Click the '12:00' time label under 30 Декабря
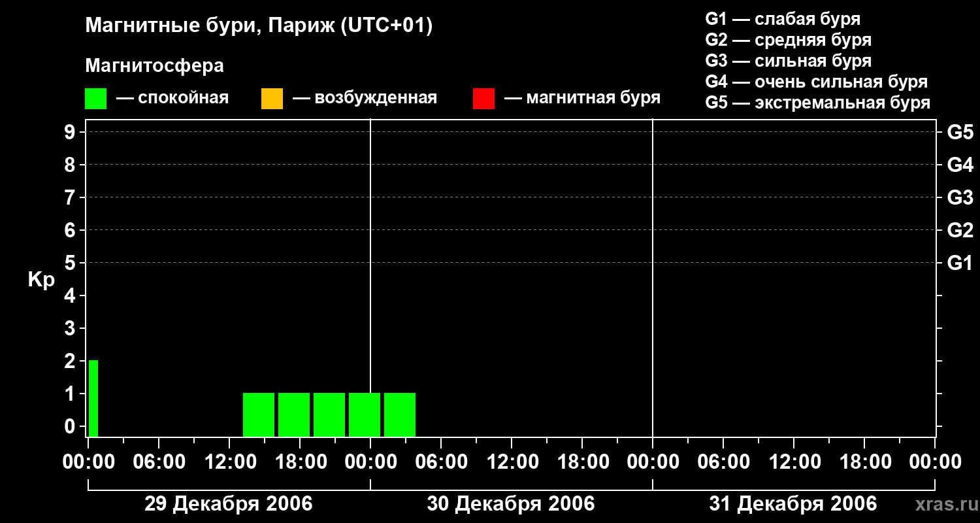This screenshot has width=980, height=523. point(512,462)
